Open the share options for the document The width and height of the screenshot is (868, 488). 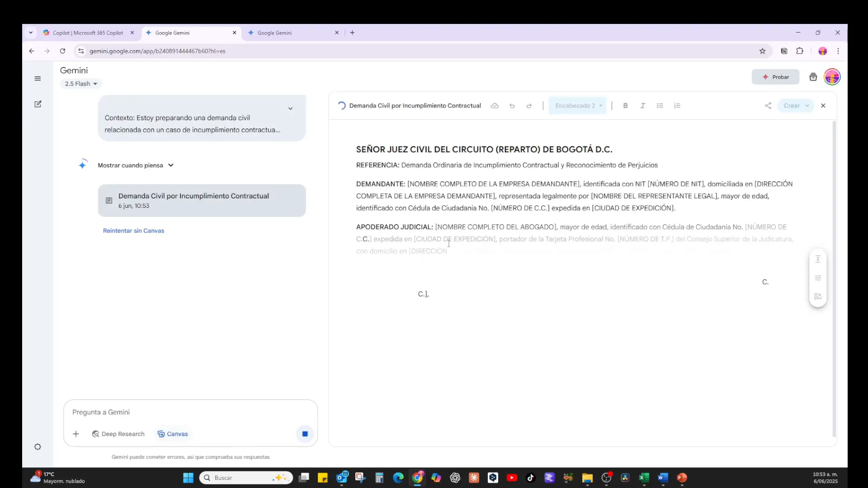click(x=768, y=105)
